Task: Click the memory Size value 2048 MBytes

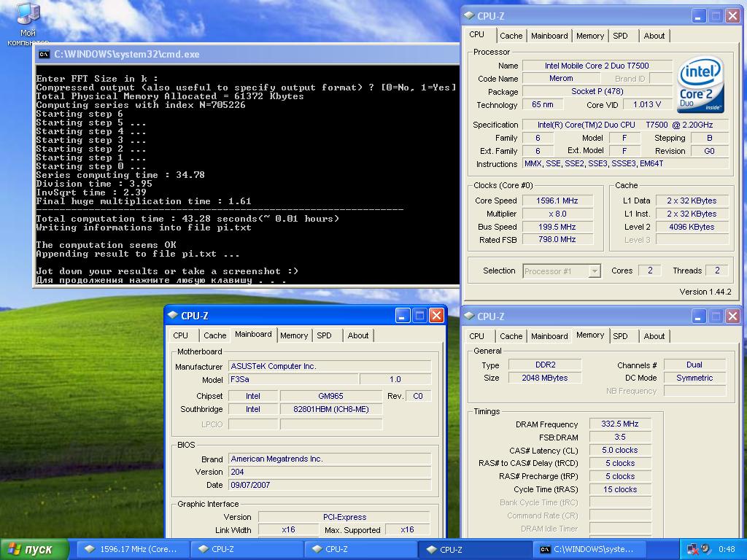Action: point(545,378)
